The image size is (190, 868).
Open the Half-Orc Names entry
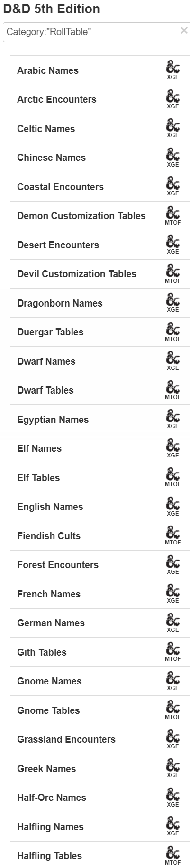pos(100,798)
